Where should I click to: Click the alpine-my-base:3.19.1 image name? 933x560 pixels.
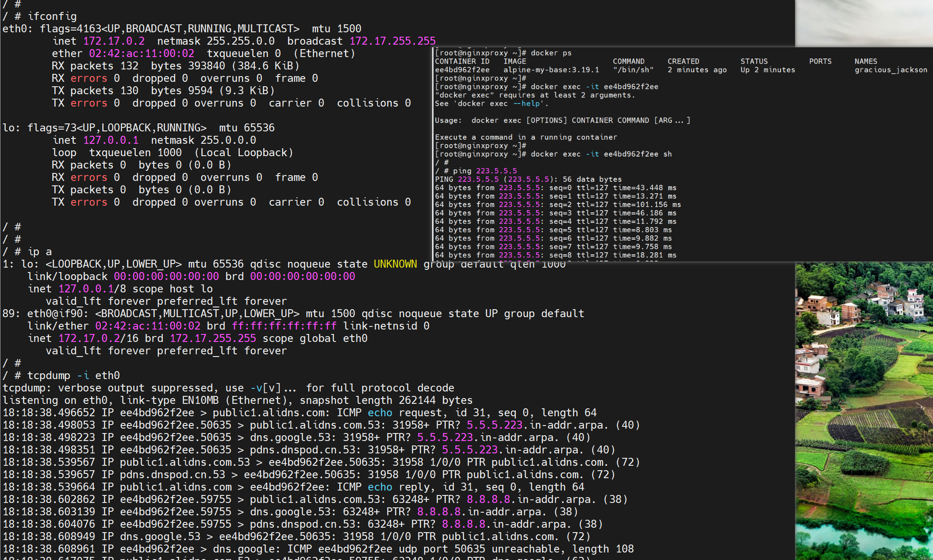(x=551, y=70)
